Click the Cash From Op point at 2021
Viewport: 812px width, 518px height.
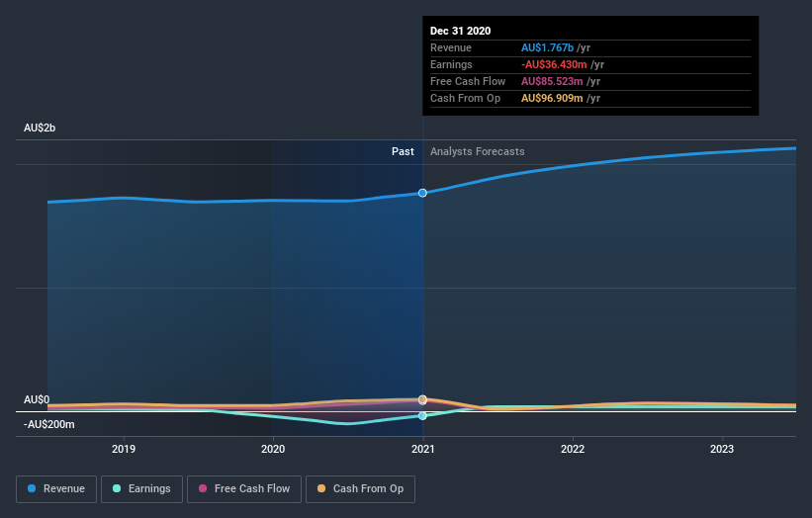click(x=422, y=399)
